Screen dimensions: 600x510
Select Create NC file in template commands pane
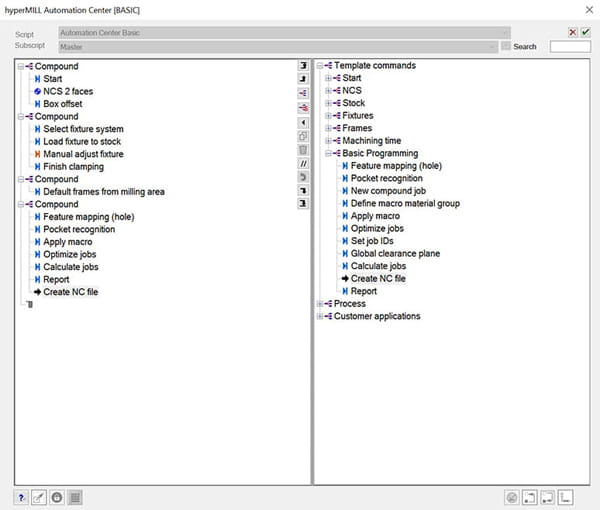(378, 279)
